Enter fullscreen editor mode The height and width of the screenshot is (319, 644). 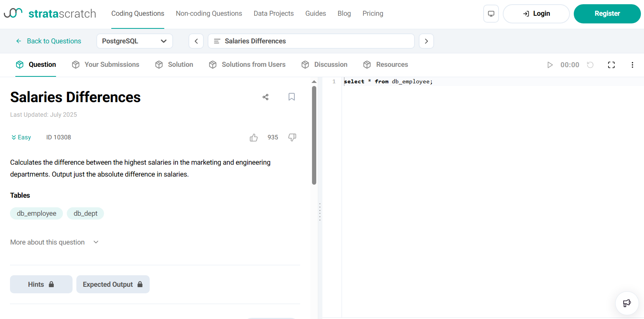click(611, 65)
